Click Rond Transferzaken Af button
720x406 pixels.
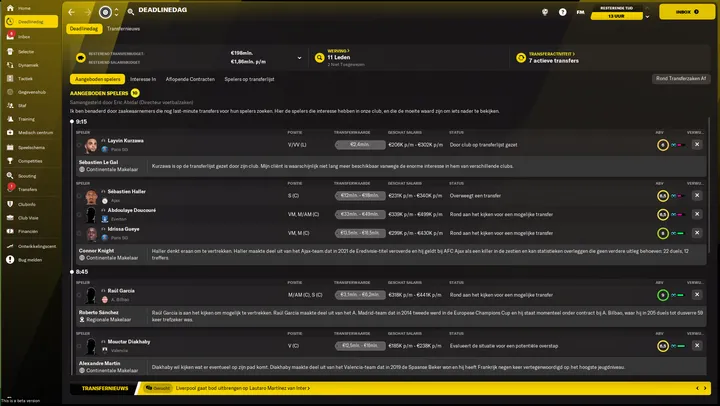(681, 79)
